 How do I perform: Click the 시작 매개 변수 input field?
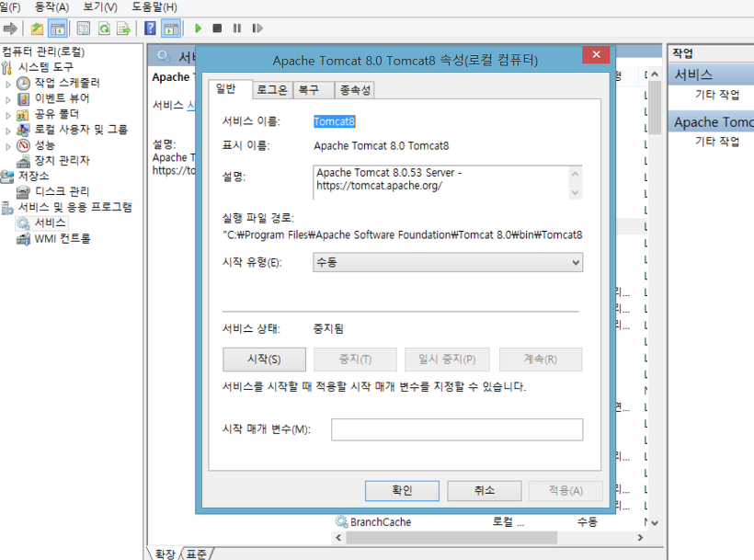pyautogui.click(x=457, y=429)
